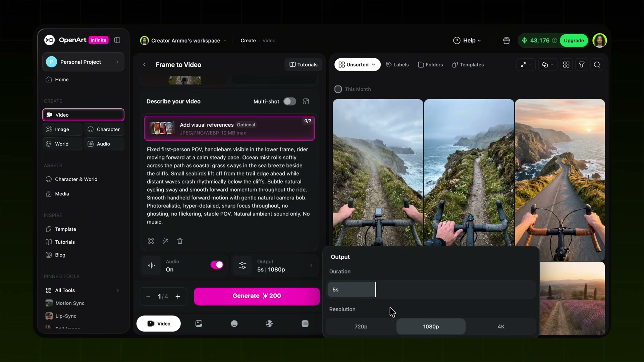Turn off the Audio toggle
This screenshot has width=644, height=362.
coord(217,265)
